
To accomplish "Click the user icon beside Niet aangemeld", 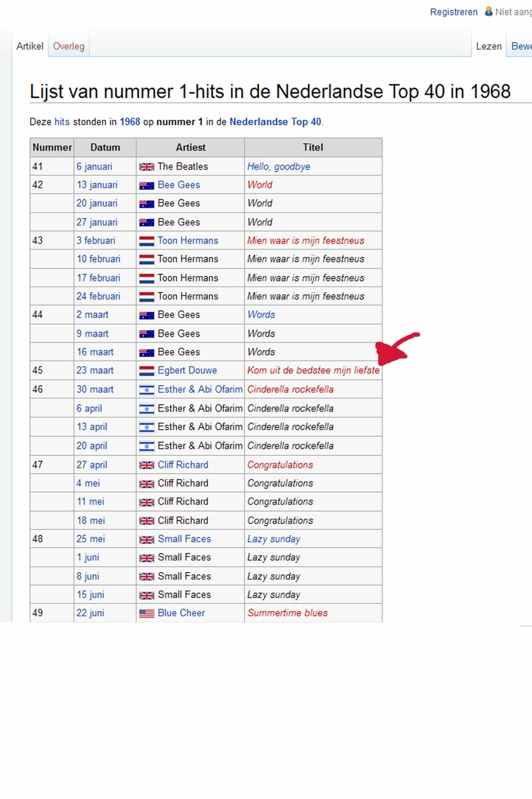I will [489, 11].
